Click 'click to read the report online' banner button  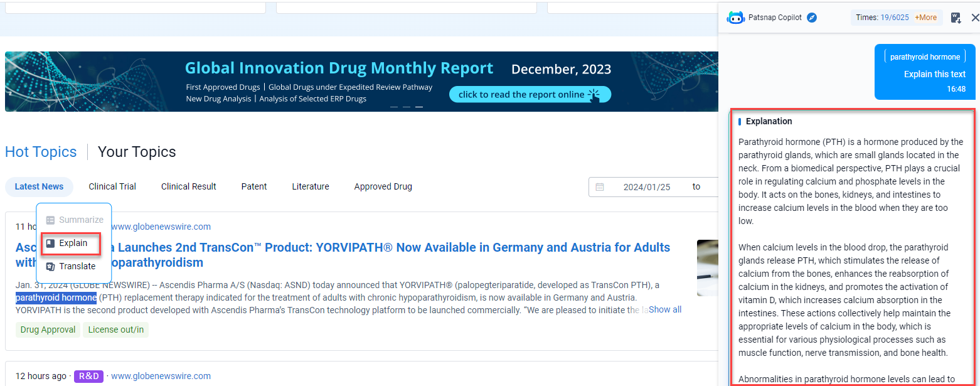(530, 95)
